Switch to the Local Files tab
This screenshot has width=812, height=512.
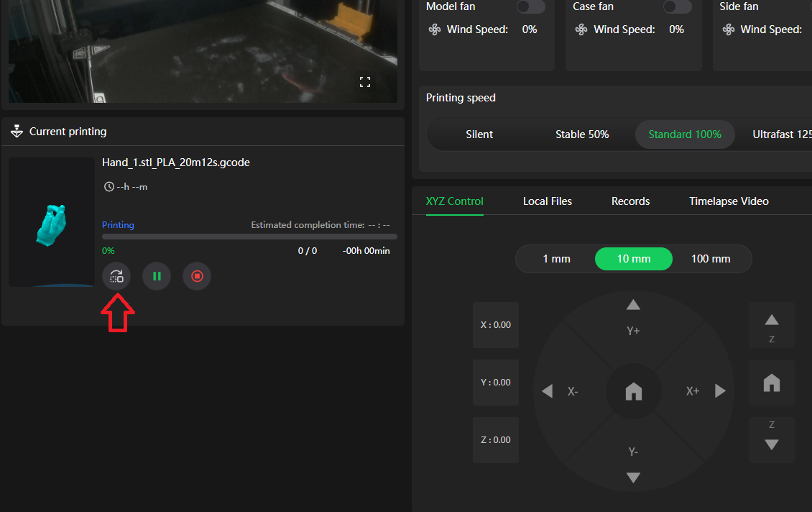tap(548, 201)
